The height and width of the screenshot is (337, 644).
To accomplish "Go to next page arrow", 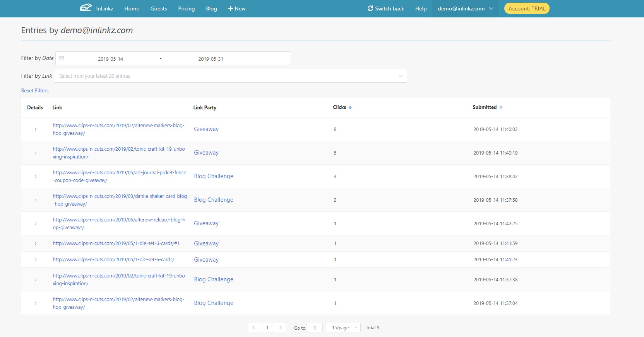I will pyautogui.click(x=280, y=327).
